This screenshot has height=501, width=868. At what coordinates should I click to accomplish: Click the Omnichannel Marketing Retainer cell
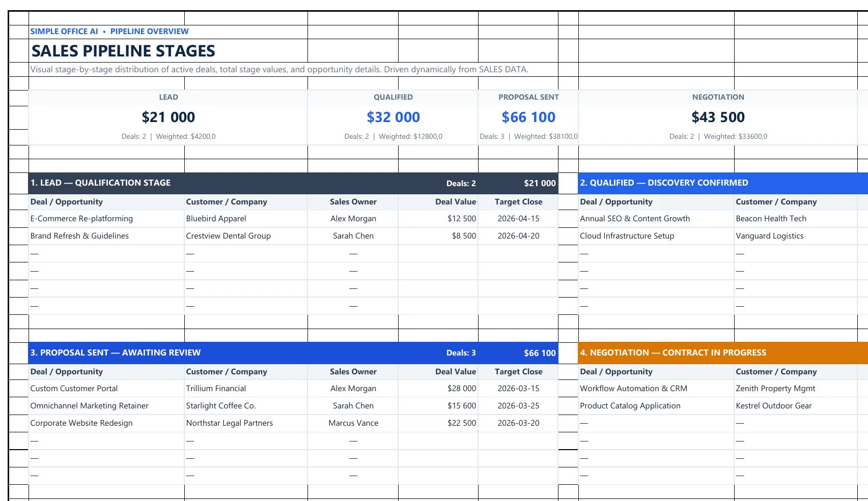[106, 406]
